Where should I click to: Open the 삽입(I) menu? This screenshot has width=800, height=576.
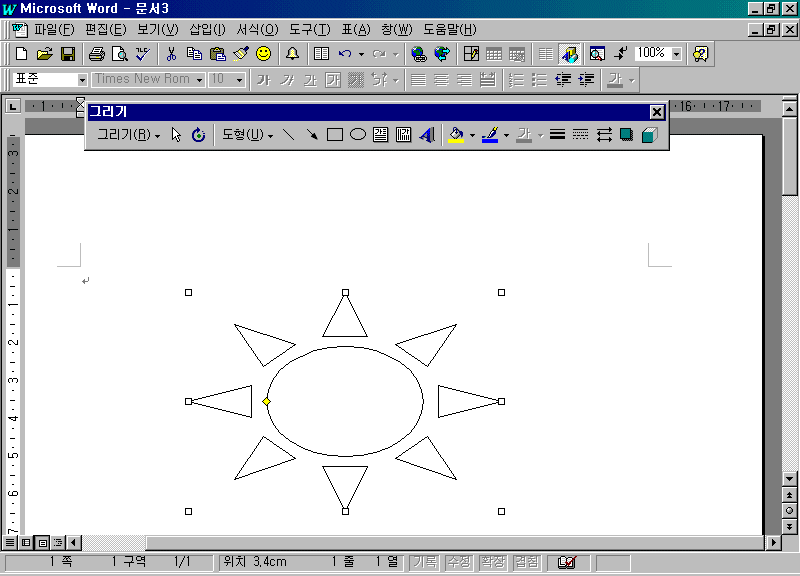(207, 30)
